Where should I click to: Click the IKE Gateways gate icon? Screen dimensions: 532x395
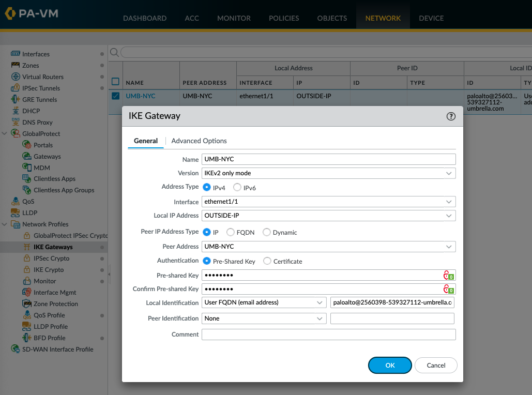[x=27, y=247]
